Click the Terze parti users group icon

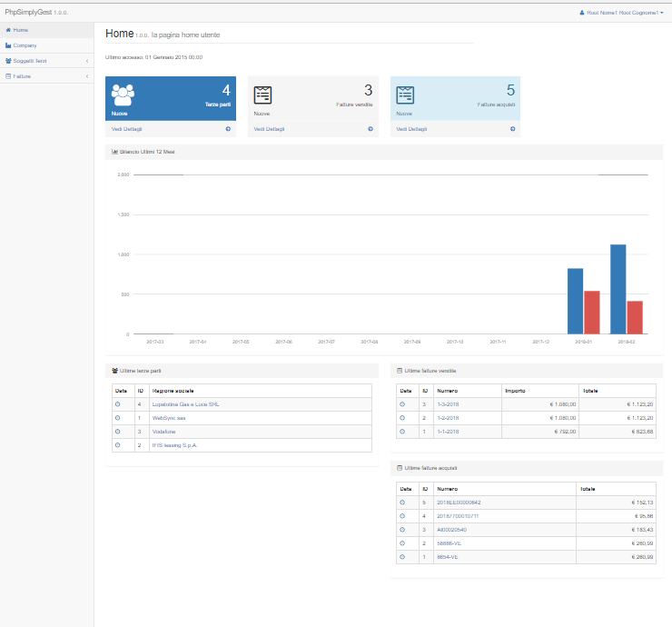pos(123,95)
